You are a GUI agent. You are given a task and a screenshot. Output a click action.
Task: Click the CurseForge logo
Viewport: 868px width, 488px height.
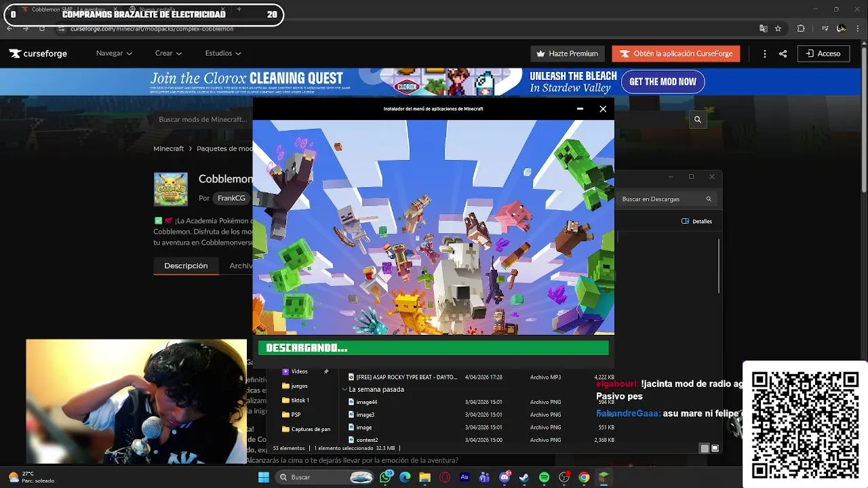coord(38,54)
